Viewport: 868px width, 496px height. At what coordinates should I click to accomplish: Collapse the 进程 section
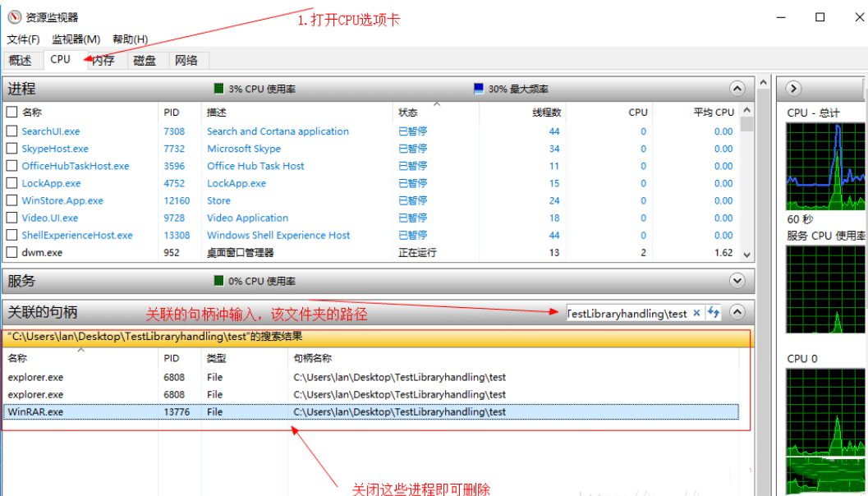(737, 88)
